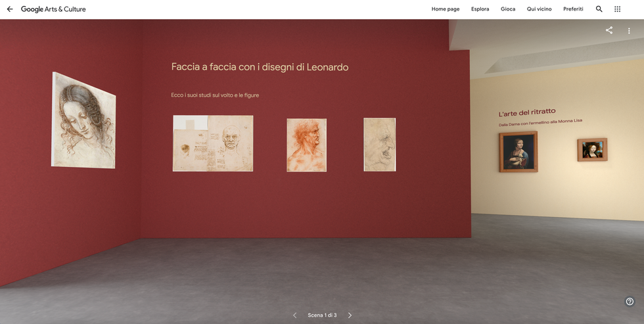Open the three-dot more options menu

tap(629, 31)
